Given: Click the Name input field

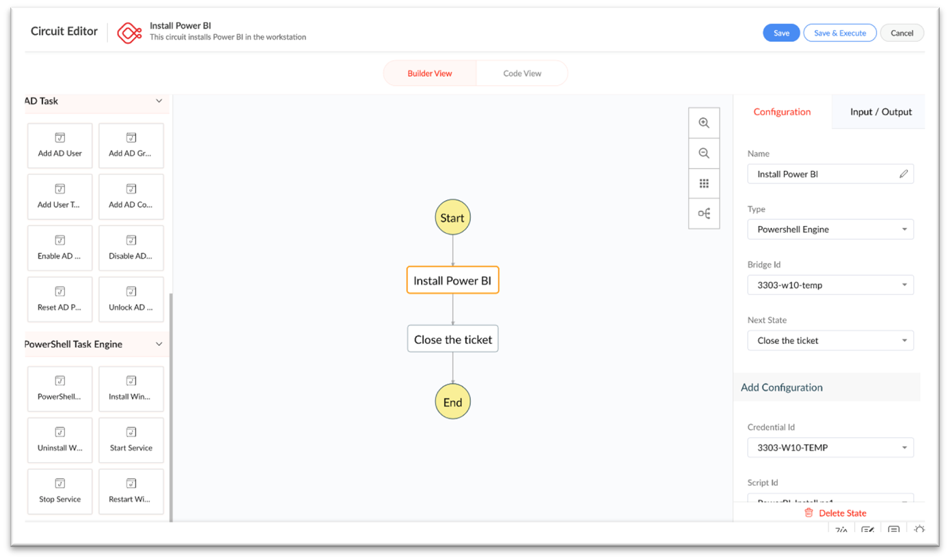Looking at the screenshot, I should click(830, 174).
